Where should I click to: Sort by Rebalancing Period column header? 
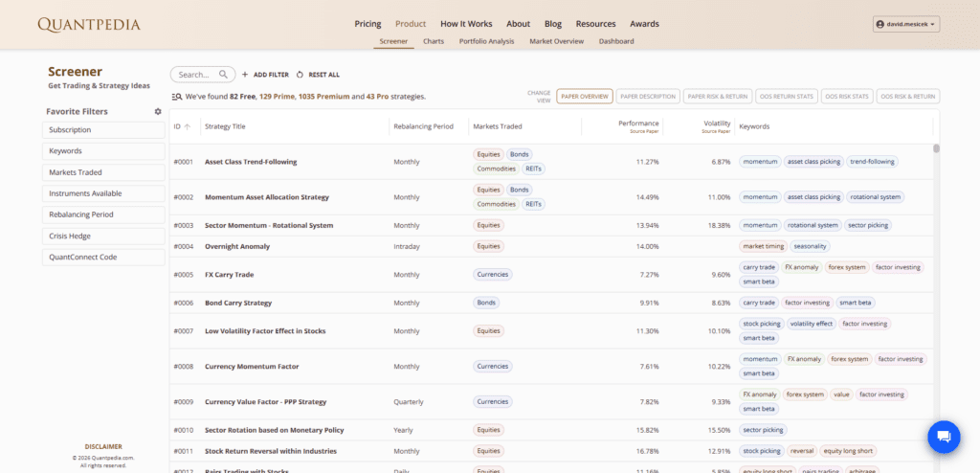coord(423,126)
